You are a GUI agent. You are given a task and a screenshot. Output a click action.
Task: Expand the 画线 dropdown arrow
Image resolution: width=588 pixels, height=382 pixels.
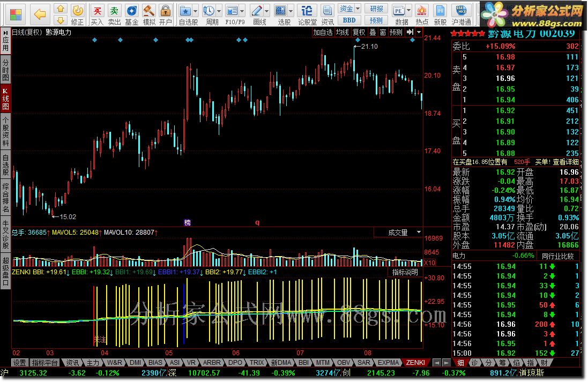(266, 11)
